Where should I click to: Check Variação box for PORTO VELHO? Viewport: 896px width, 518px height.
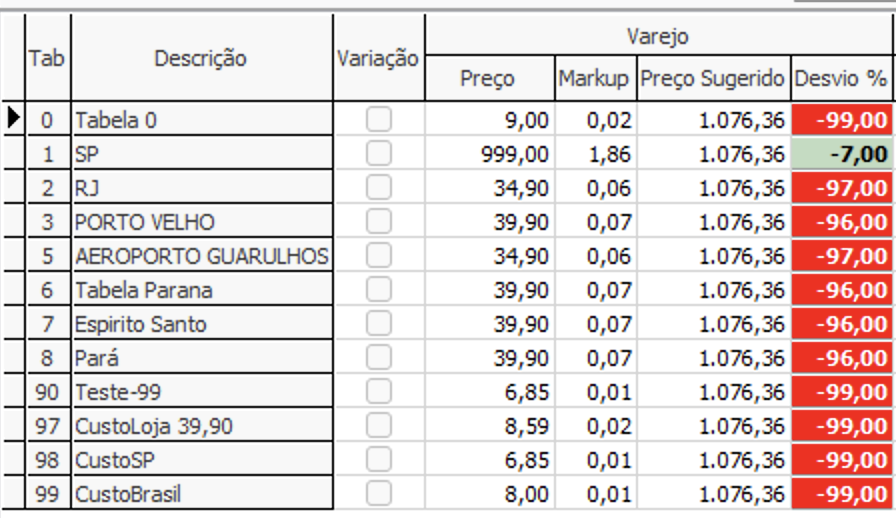[x=378, y=222]
